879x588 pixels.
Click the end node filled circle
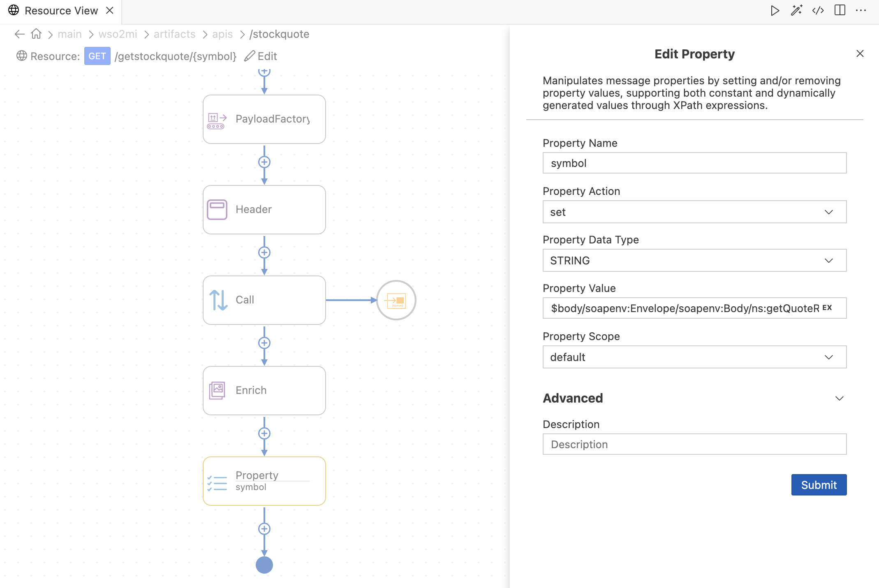point(264,565)
